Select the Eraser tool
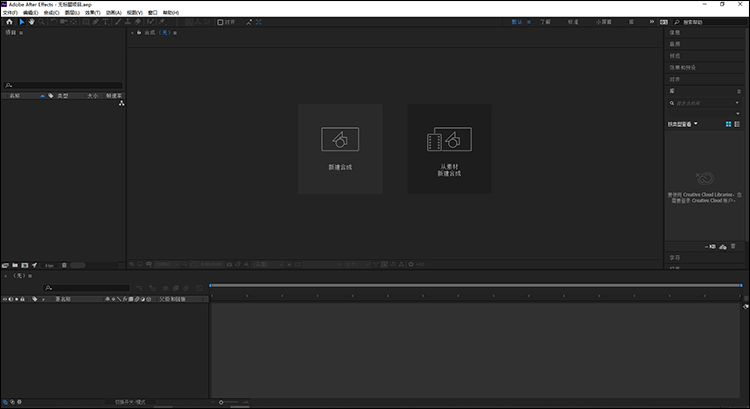 (138, 22)
